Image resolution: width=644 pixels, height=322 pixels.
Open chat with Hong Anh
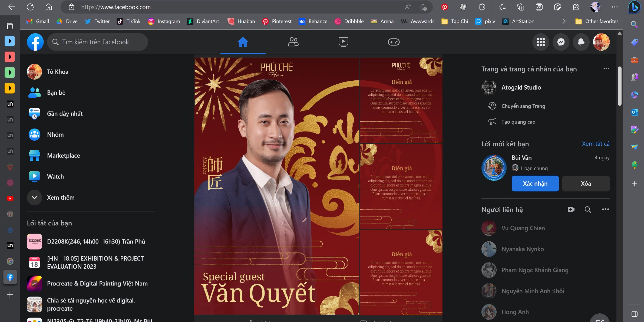click(x=545, y=312)
